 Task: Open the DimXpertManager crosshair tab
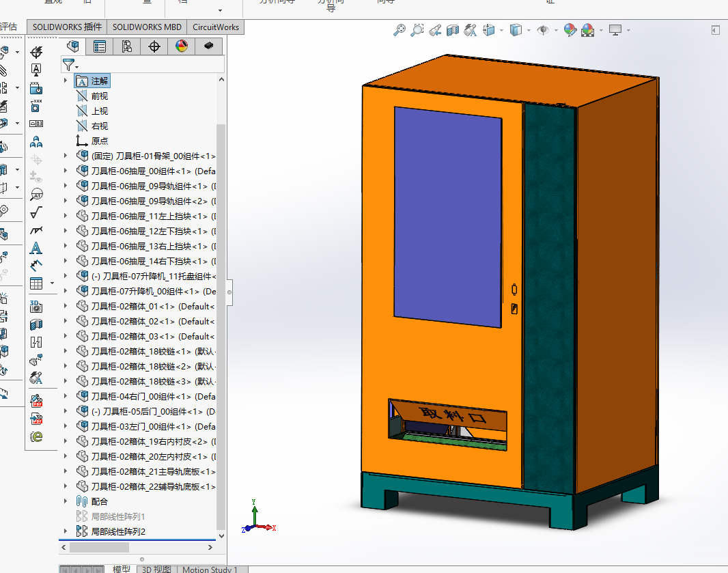click(x=154, y=46)
